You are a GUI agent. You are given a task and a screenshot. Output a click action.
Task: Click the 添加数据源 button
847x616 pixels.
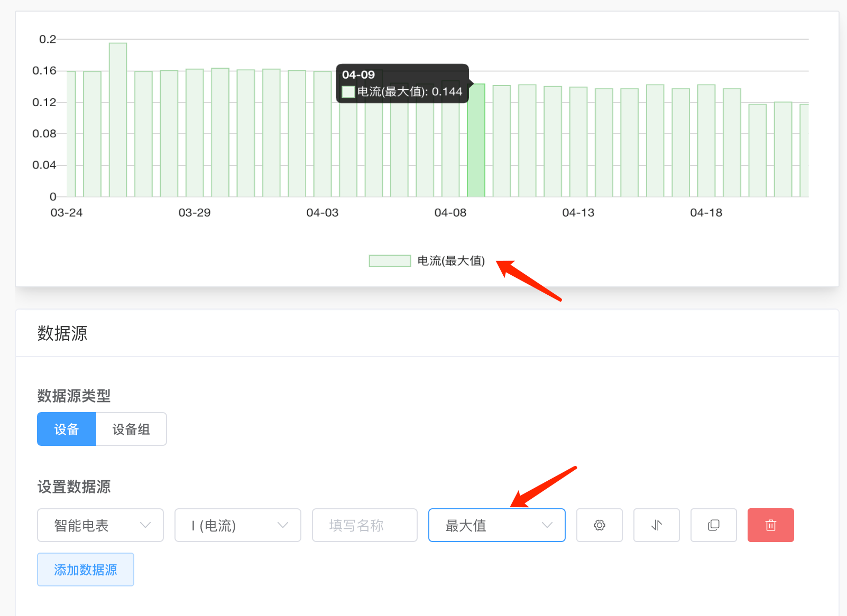(x=86, y=570)
